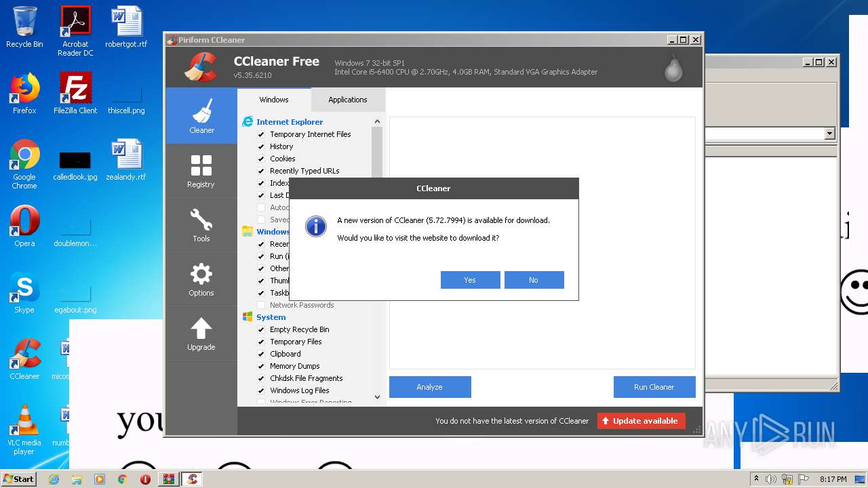Click taskbar clock showing 8:17 PM
This screenshot has width=868, height=488.
[x=833, y=479]
